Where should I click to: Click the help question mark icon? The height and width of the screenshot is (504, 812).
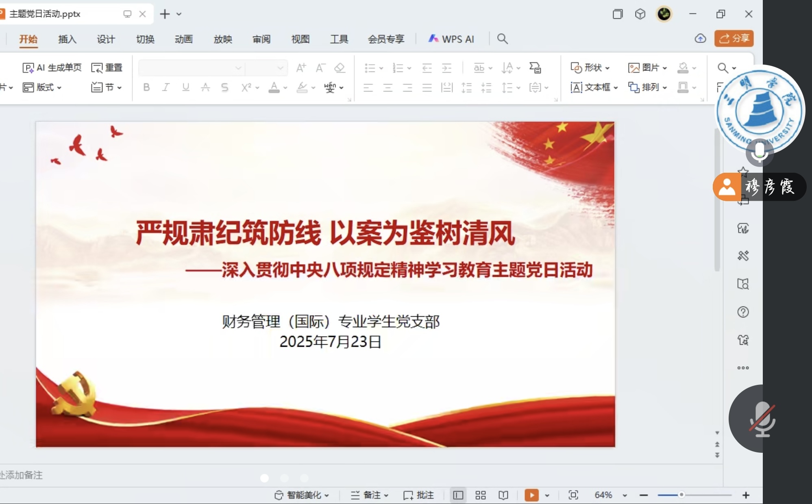pyautogui.click(x=743, y=312)
